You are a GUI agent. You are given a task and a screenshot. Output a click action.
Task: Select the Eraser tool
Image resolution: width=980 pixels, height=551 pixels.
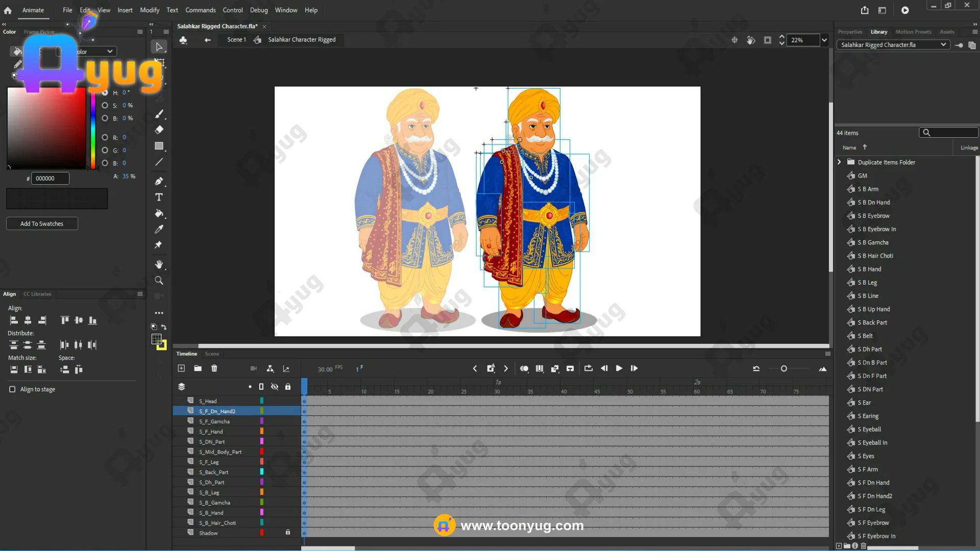click(x=159, y=130)
